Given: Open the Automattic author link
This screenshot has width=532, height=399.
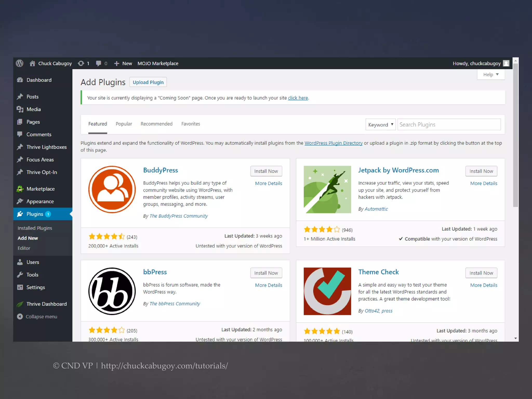Looking at the screenshot, I should (x=376, y=209).
